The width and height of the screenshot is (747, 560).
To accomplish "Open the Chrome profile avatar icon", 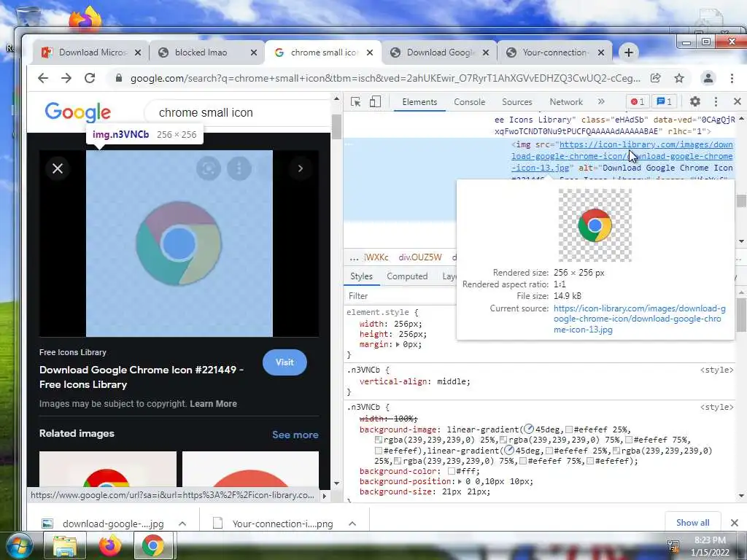I will [x=708, y=78].
